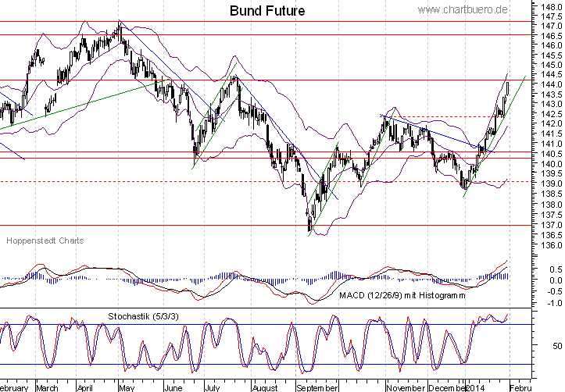Click the April label on the time axis

point(85,387)
